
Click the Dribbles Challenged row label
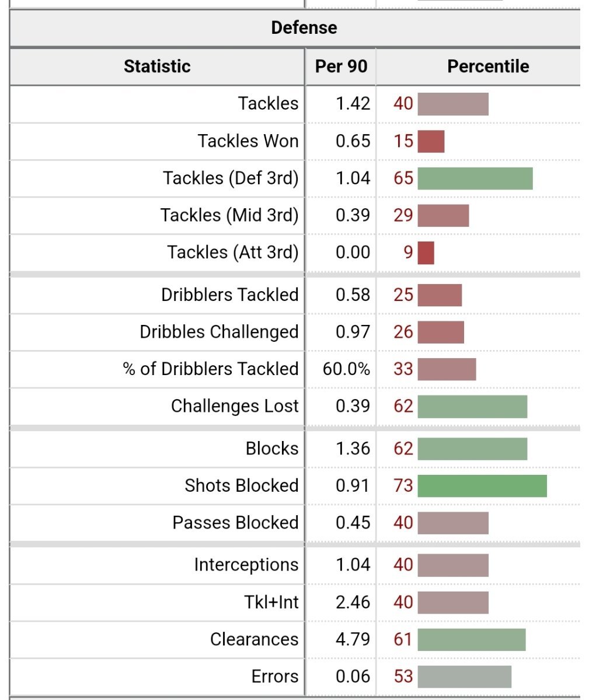point(219,332)
